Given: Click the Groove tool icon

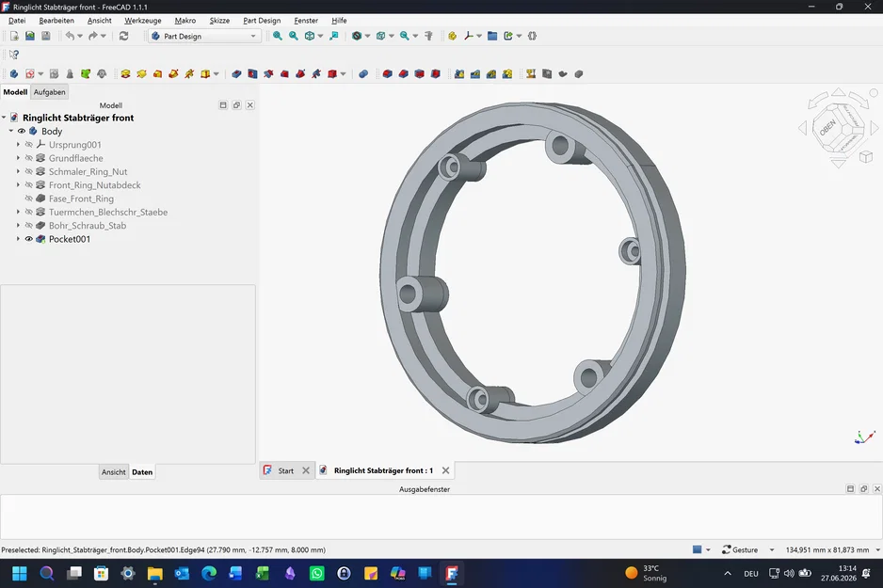Looking at the screenshot, I should tap(268, 73).
